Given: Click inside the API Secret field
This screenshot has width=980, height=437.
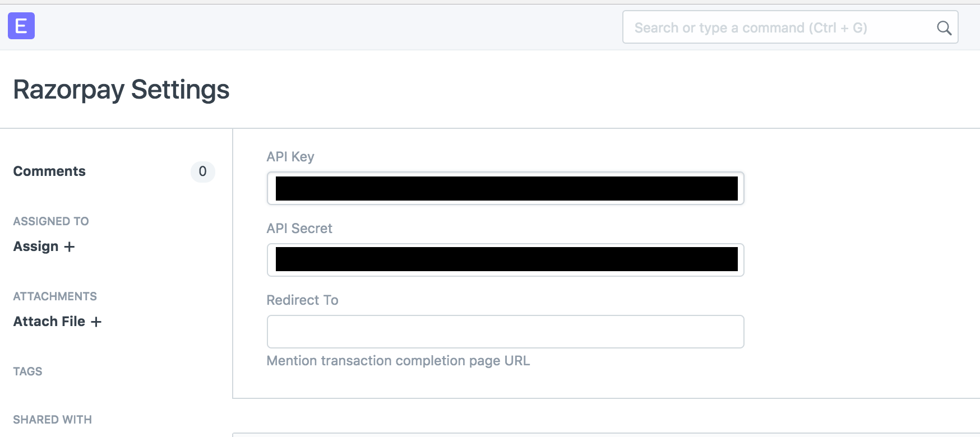Looking at the screenshot, I should point(505,260).
